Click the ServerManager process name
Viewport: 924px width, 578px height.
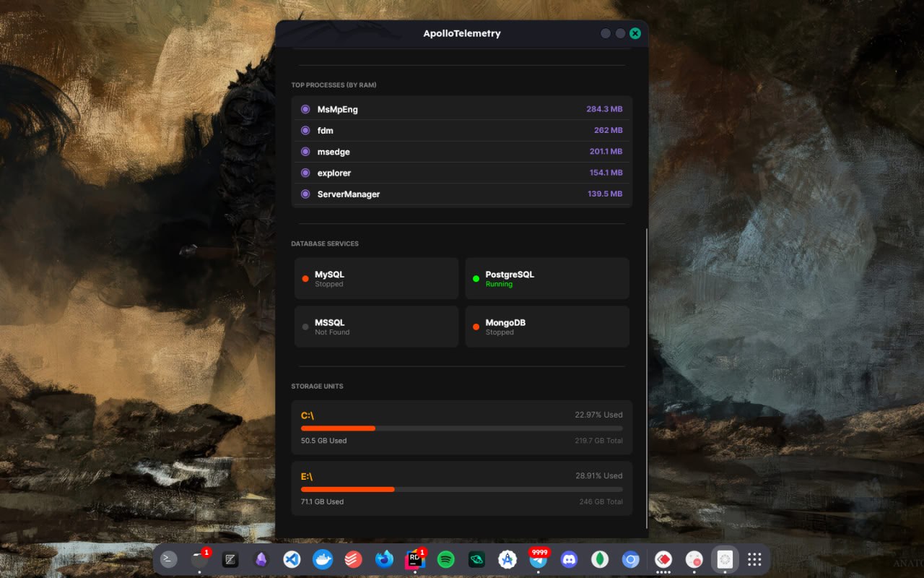tap(349, 194)
